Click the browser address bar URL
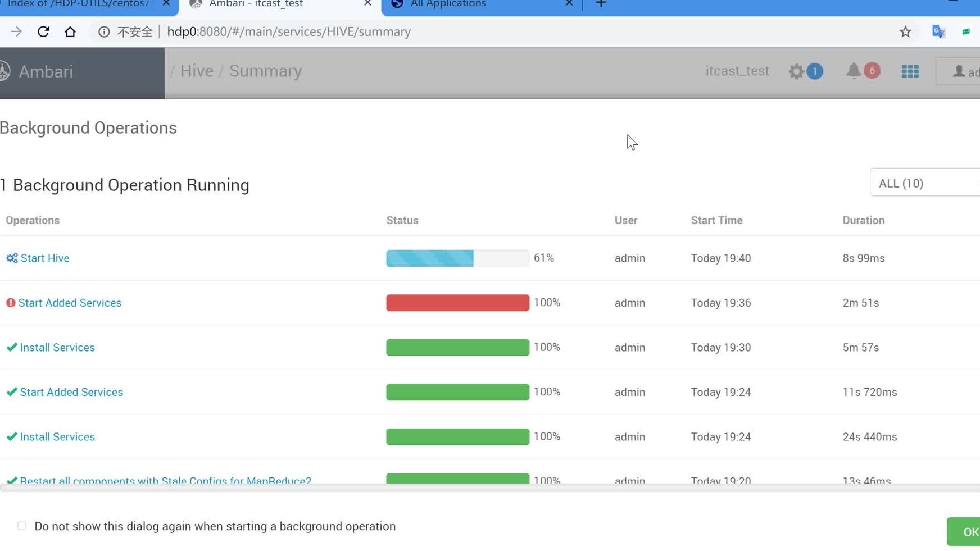The image size is (980, 551). 289,32
